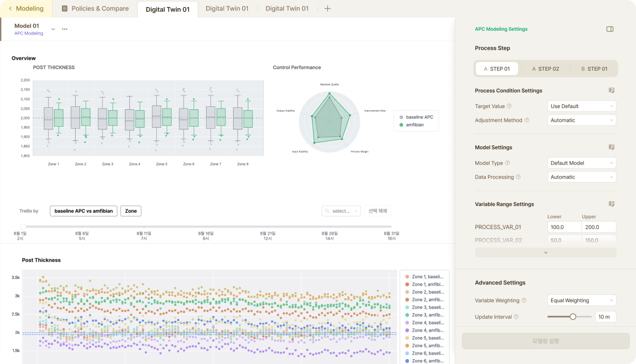Click the date range timeline slider handle

click(23, 226)
